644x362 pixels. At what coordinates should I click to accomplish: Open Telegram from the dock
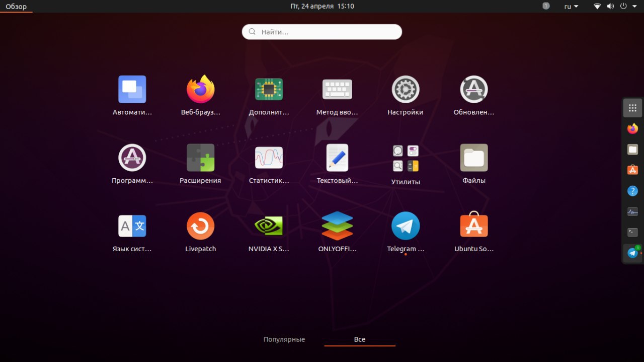tap(633, 253)
